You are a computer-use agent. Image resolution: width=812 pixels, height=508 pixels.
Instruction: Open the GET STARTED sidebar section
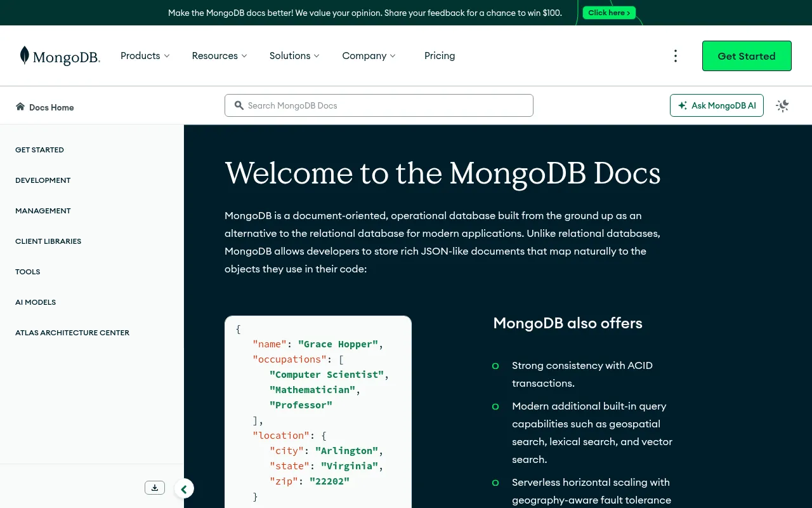pyautogui.click(x=39, y=150)
